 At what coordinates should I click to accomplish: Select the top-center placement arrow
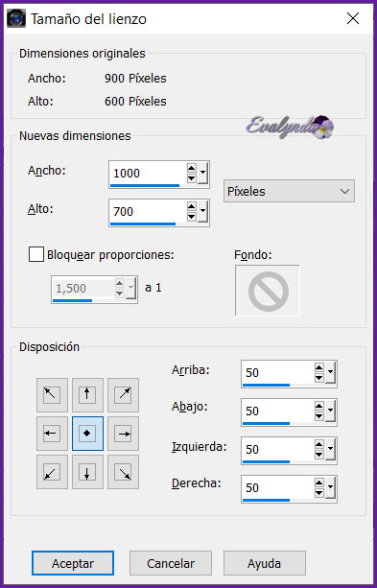87,395
